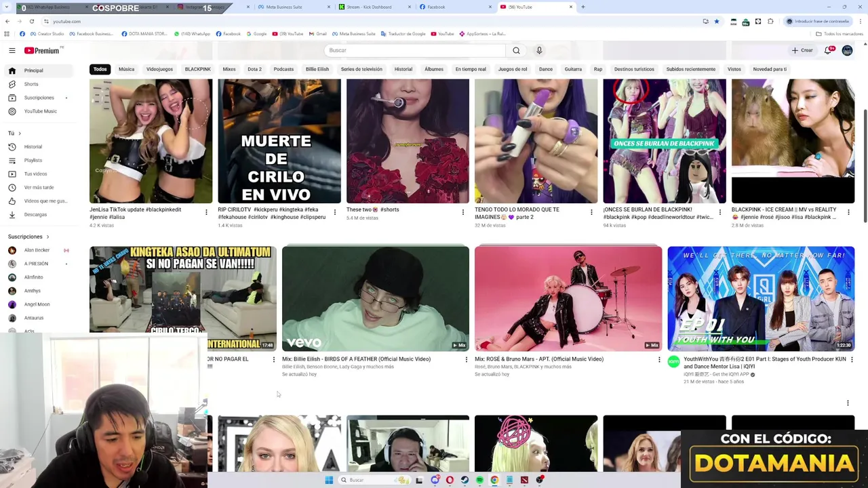Viewport: 868px width, 488px height.
Task: Open the YouTube guide hamburger menu
Action: coord(12,51)
